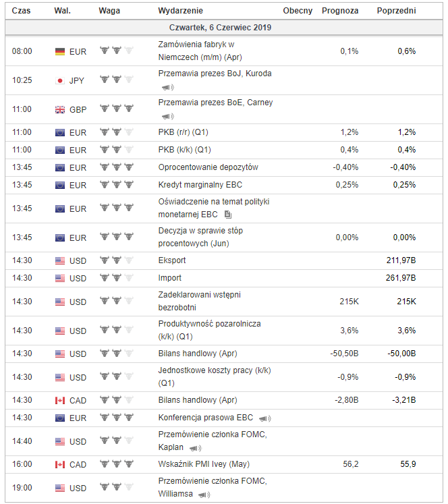Click speaker icon next to Konferencja prasowa EBC
Screen dimensions: 448x504
pos(264,418)
